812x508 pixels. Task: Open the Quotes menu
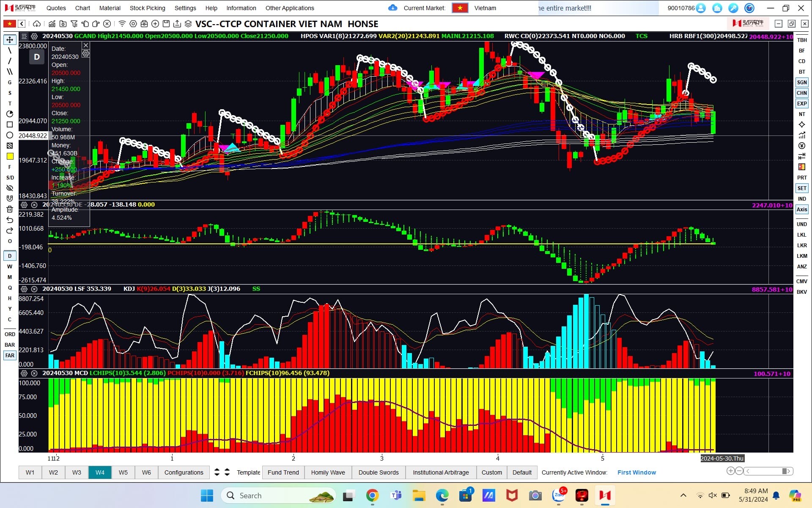(56, 8)
